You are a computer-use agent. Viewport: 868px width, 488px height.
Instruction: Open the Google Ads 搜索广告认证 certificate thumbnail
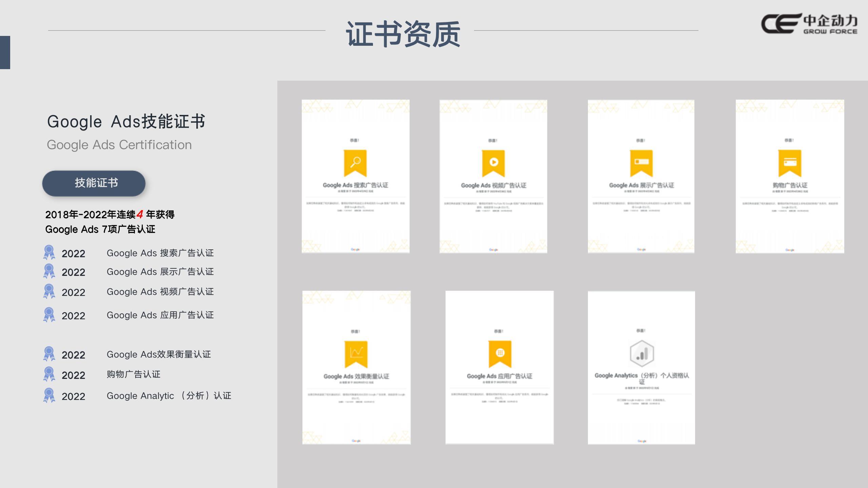coord(356,176)
